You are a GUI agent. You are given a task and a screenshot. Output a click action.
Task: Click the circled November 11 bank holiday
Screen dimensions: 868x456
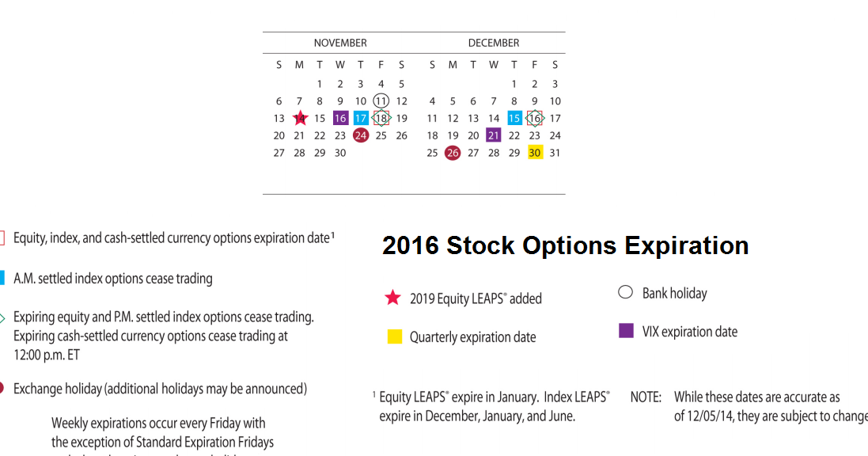[381, 101]
